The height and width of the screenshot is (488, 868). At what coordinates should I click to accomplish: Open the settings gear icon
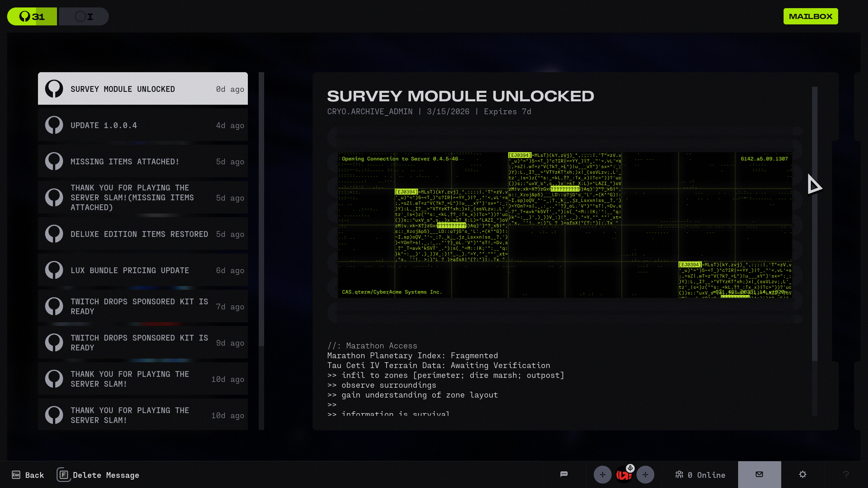(803, 474)
